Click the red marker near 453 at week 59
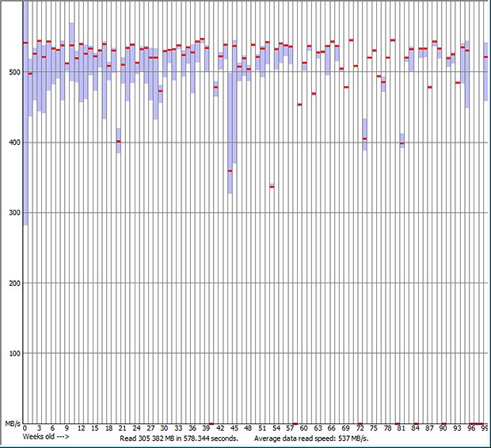The image size is (491, 448). click(x=299, y=104)
